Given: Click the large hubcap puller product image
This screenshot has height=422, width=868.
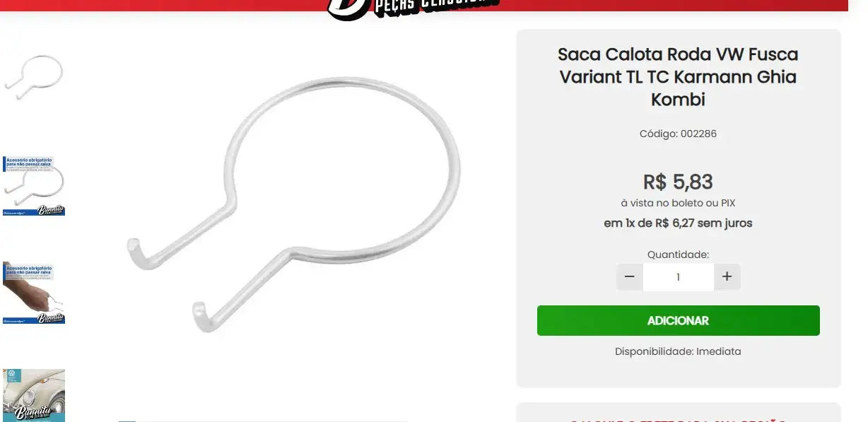Looking at the screenshot, I should pyautogui.click(x=293, y=205).
